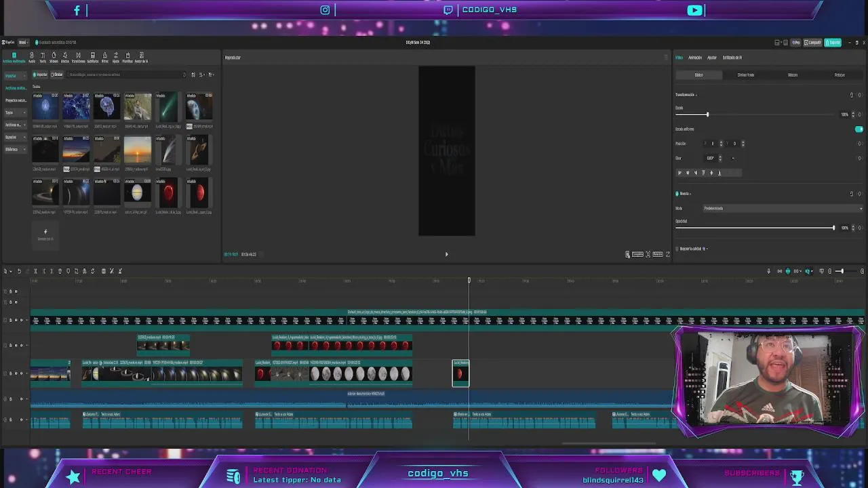Screen dimensions: 868x488
Task: Expand the Espacios sidebar section
Action: tap(15, 137)
